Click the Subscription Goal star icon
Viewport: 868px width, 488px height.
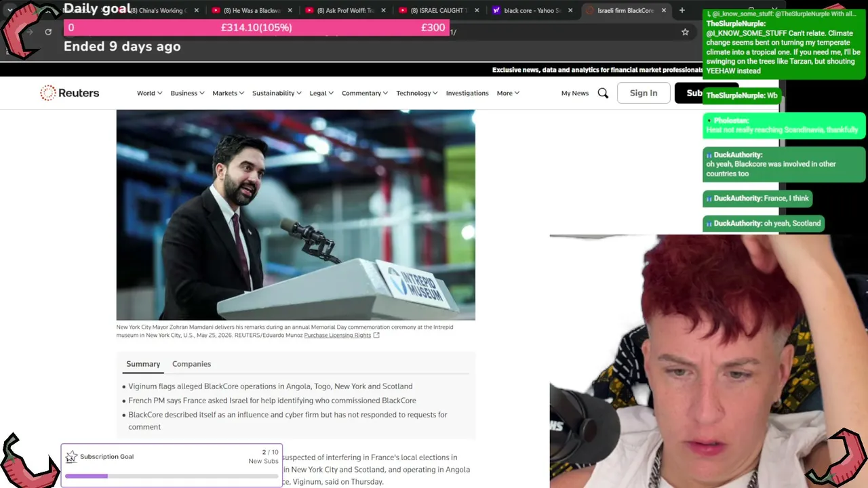click(71, 457)
